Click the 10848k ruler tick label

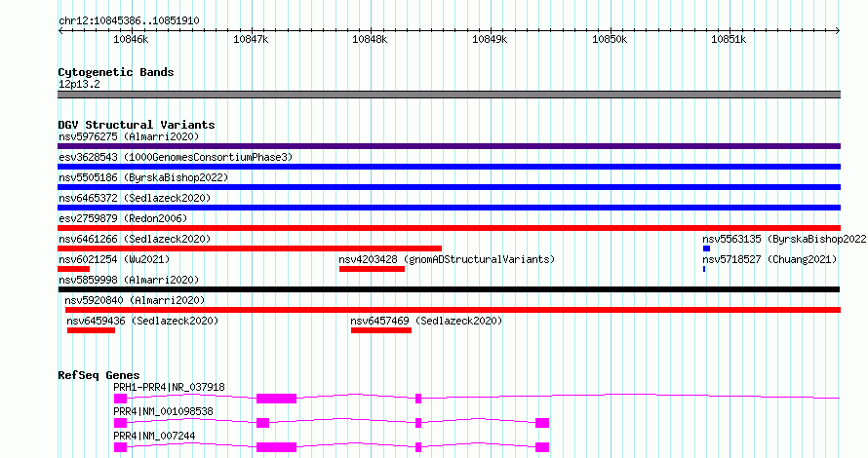pyautogui.click(x=370, y=39)
